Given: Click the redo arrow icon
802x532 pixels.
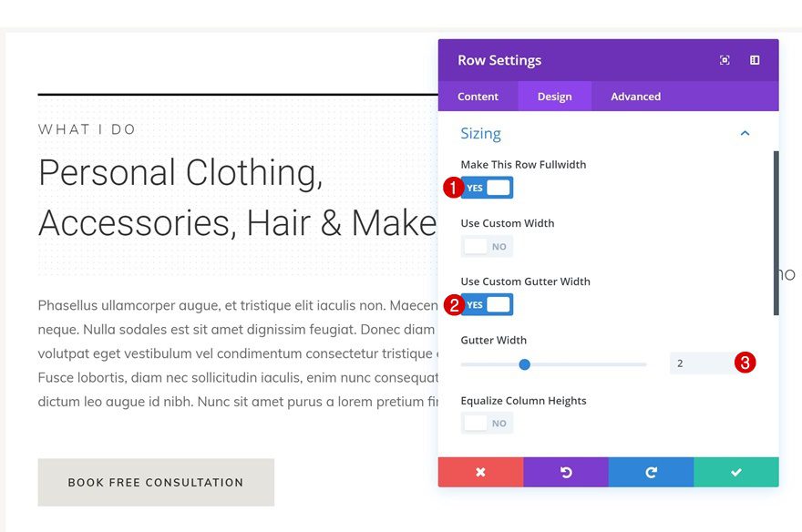Looking at the screenshot, I should coord(651,472).
